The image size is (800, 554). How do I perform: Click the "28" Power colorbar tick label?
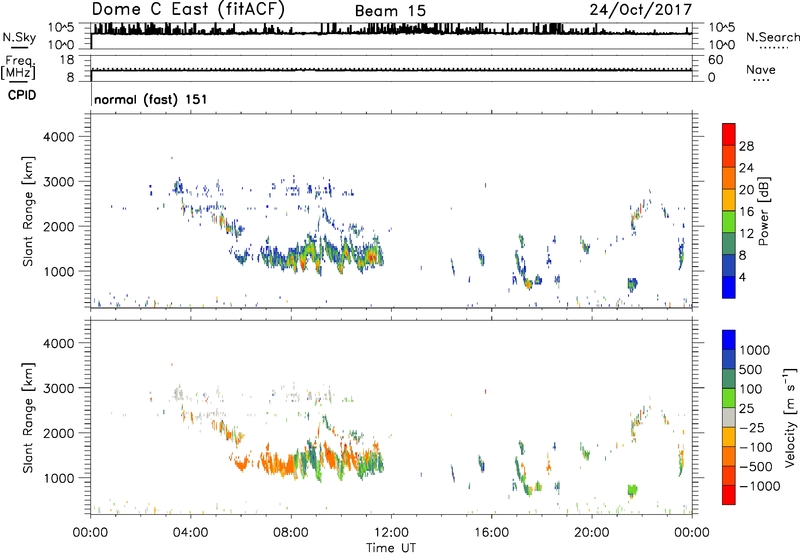coord(746,146)
